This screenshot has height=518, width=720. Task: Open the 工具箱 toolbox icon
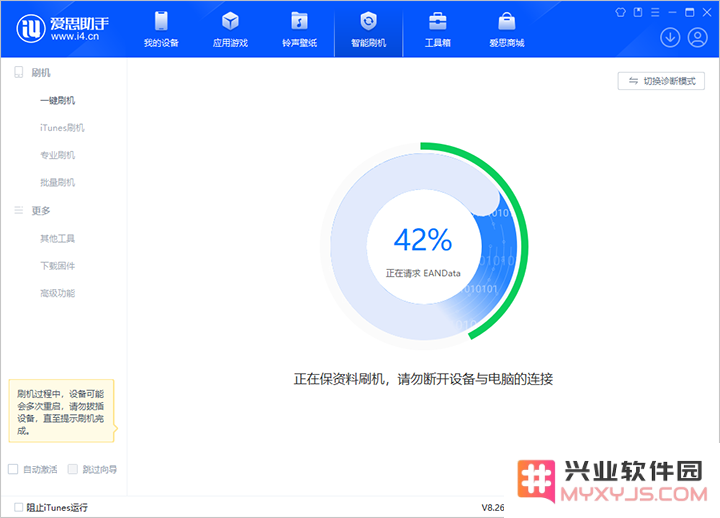pos(438,21)
